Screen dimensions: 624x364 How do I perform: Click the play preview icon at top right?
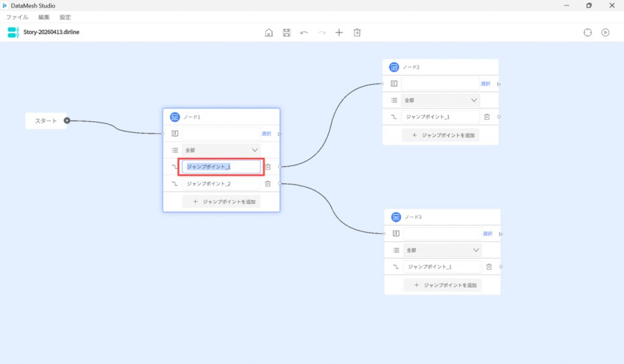(605, 32)
